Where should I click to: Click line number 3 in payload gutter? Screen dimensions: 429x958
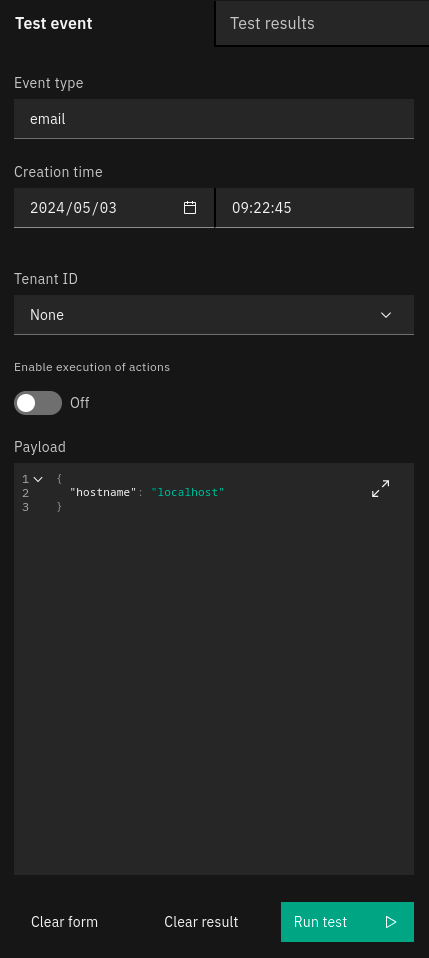(x=25, y=506)
